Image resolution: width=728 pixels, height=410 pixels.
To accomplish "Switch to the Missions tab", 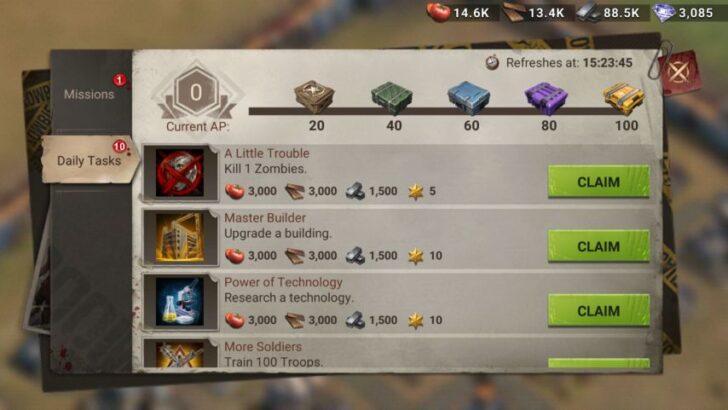I will (90, 94).
